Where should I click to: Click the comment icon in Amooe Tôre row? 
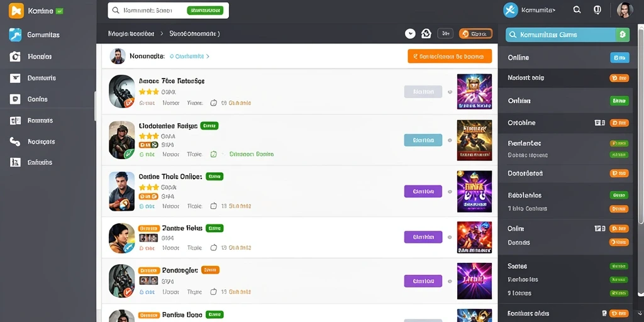point(214,103)
